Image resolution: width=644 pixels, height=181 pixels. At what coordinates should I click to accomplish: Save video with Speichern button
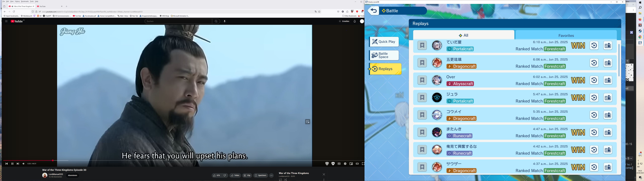(260, 175)
